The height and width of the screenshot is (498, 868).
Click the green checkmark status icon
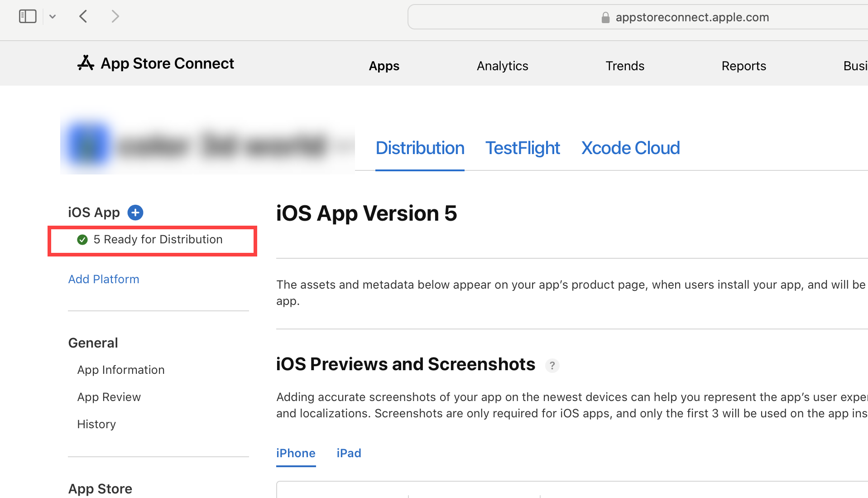(82, 240)
